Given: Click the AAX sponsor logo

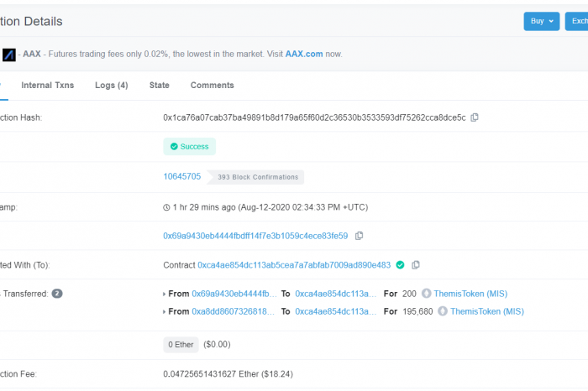Looking at the screenshot, I should [x=9, y=55].
